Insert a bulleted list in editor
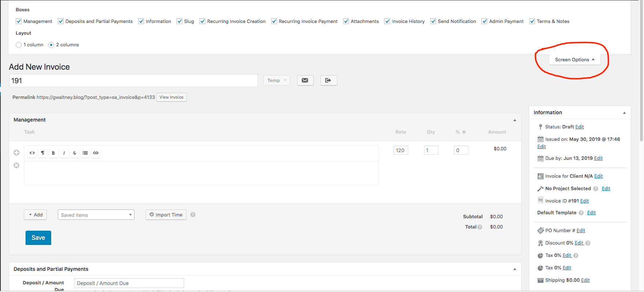Screen dimensions: 644x292 (x=85, y=153)
